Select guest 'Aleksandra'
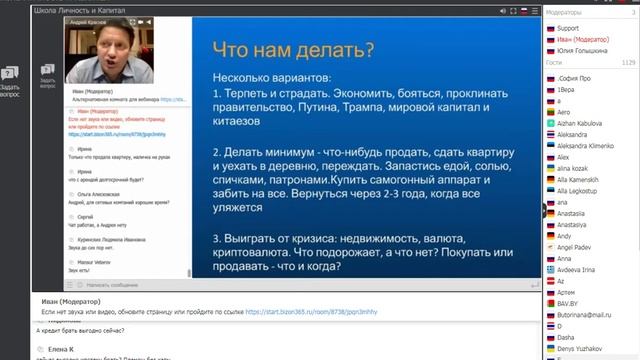This screenshot has width=640, height=360. coord(572,135)
